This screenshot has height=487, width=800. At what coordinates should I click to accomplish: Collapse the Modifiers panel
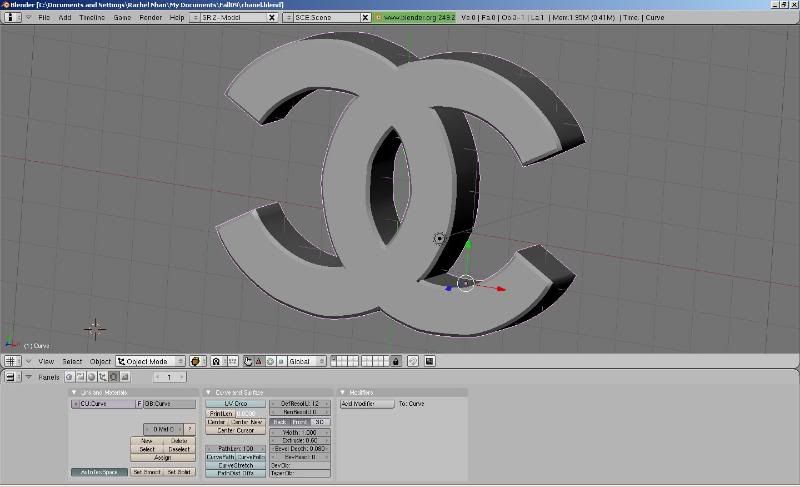point(342,392)
